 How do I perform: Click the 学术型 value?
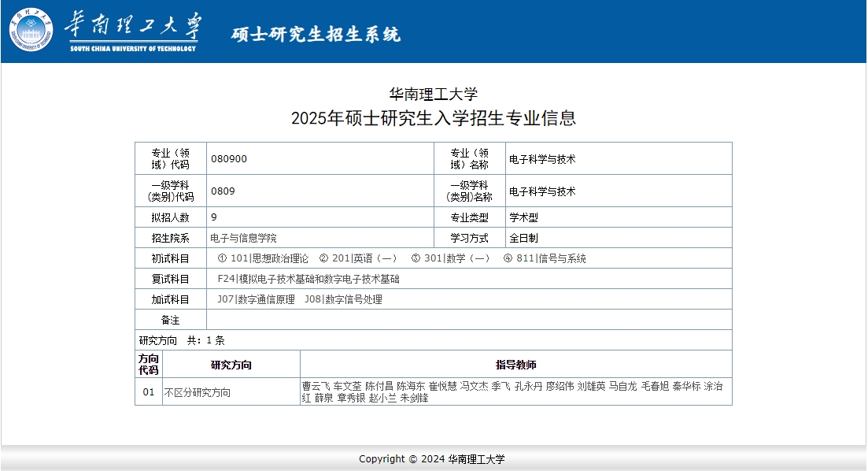coord(523,217)
